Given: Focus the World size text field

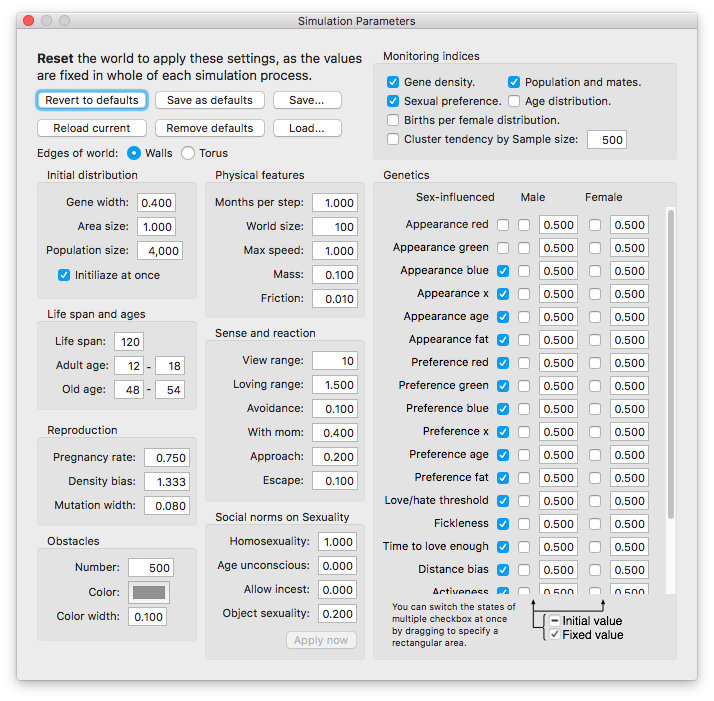Looking at the screenshot, I should (x=334, y=226).
